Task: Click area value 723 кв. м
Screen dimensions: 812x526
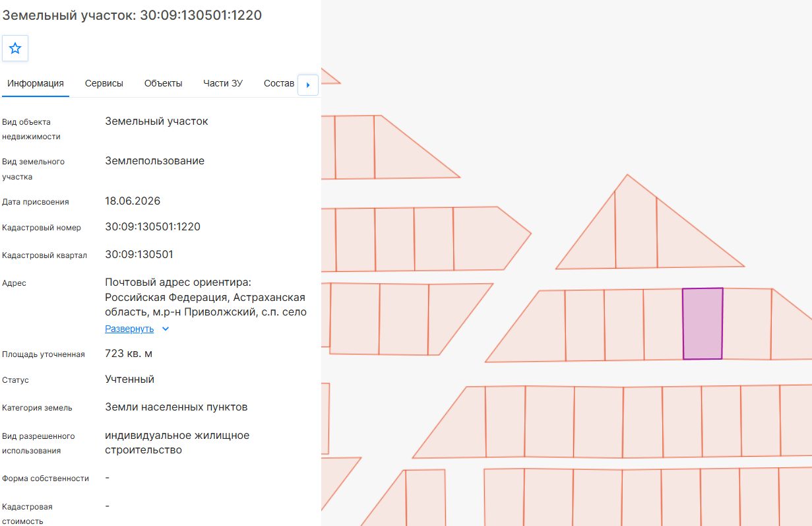Action: (x=129, y=354)
